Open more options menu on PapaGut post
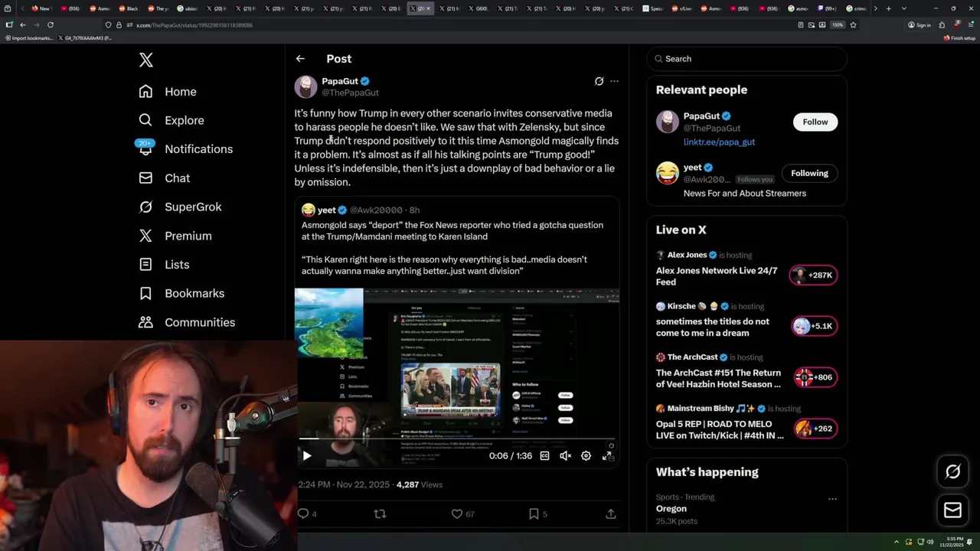 (614, 81)
